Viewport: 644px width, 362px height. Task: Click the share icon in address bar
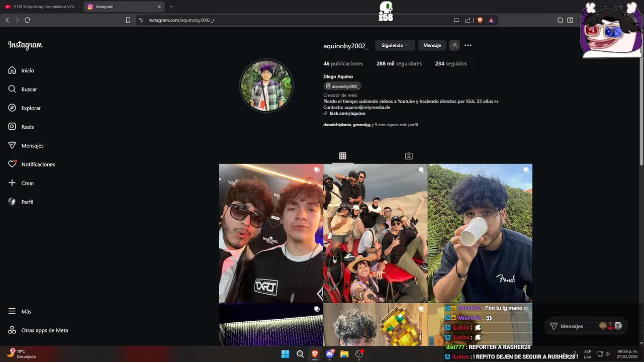pyautogui.click(x=468, y=20)
